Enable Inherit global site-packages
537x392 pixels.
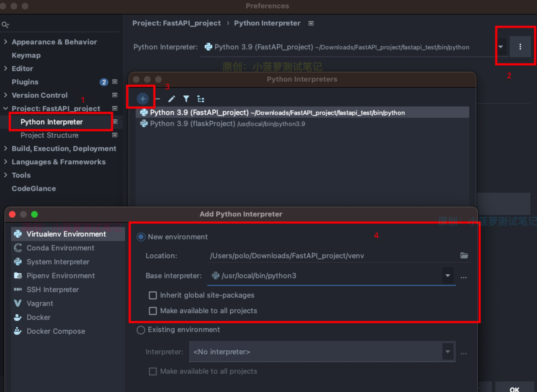(153, 295)
